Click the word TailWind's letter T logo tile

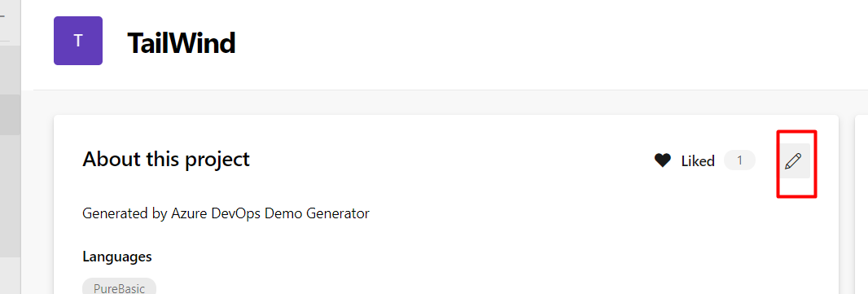[x=78, y=41]
